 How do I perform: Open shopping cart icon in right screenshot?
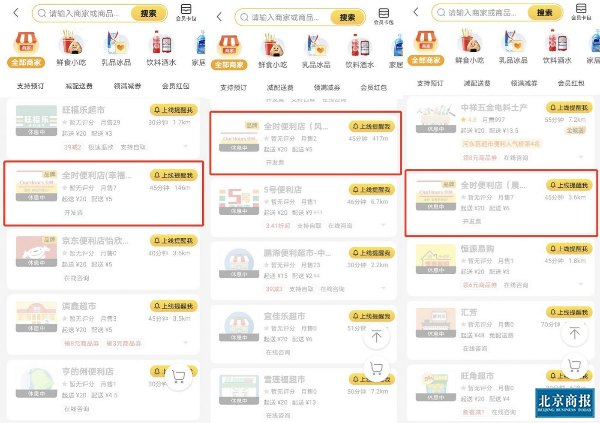pyautogui.click(x=574, y=366)
